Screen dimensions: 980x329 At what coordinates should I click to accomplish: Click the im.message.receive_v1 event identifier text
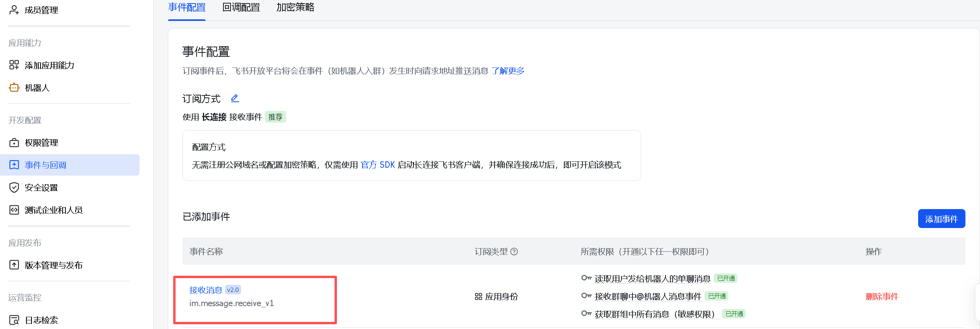click(x=231, y=303)
